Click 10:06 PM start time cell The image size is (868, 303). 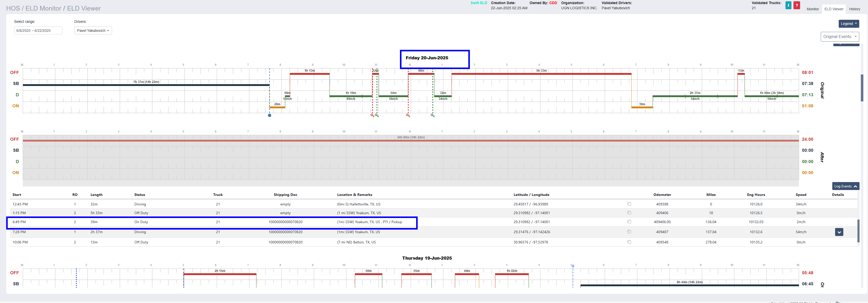coord(20,242)
